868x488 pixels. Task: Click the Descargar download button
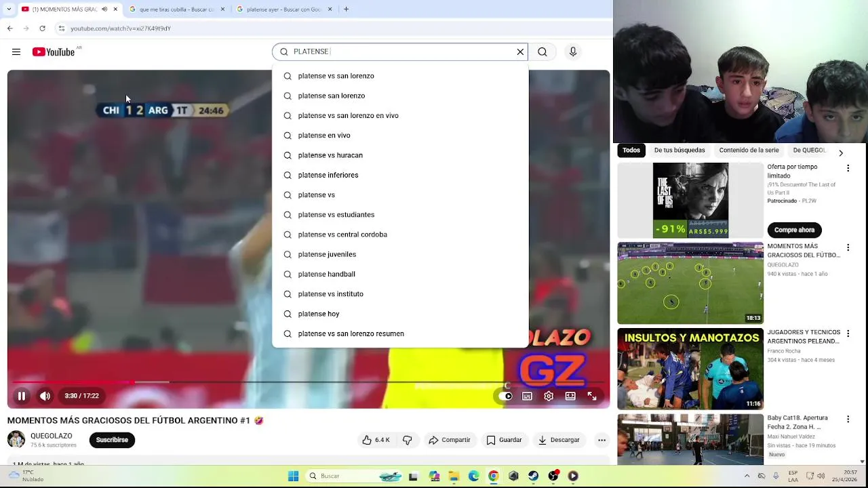pos(559,440)
